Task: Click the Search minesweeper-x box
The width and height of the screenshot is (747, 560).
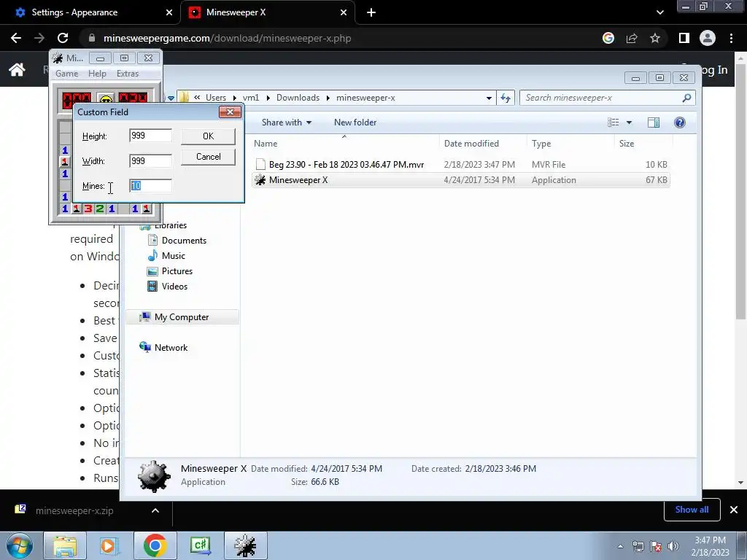Action: (608, 98)
